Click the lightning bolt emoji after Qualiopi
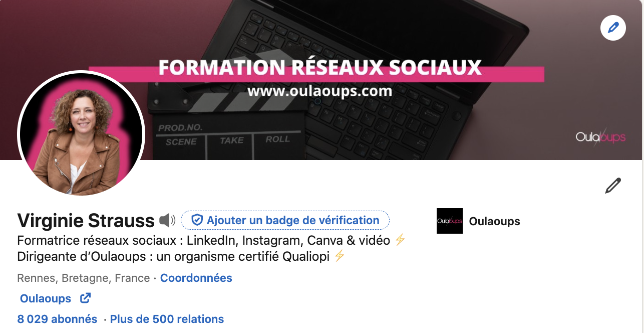 [340, 256]
